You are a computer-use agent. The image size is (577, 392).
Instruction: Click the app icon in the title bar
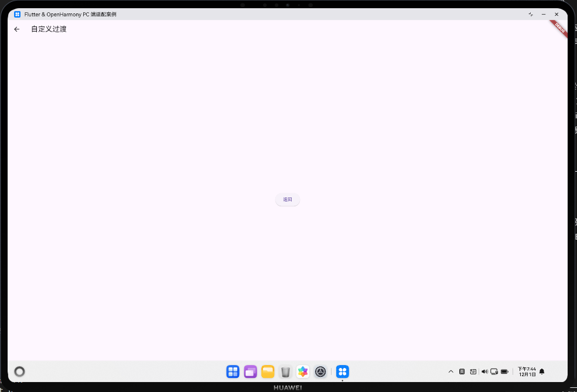point(18,14)
